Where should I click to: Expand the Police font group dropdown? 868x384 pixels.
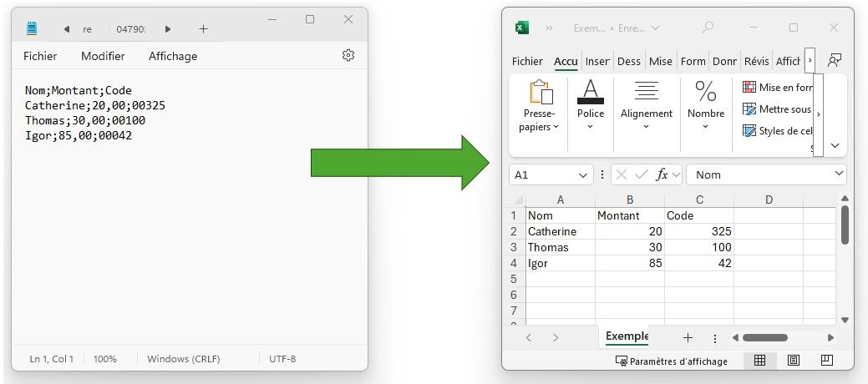(590, 127)
